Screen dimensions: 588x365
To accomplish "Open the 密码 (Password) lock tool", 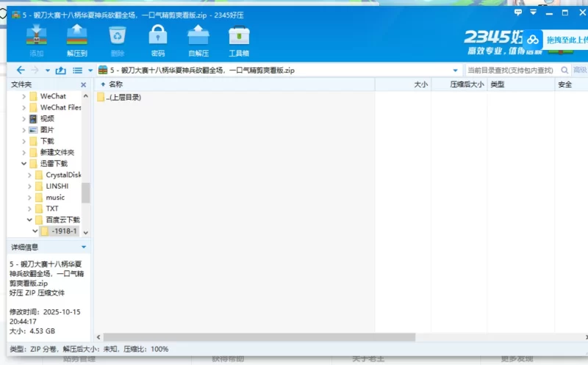I will pos(158,40).
